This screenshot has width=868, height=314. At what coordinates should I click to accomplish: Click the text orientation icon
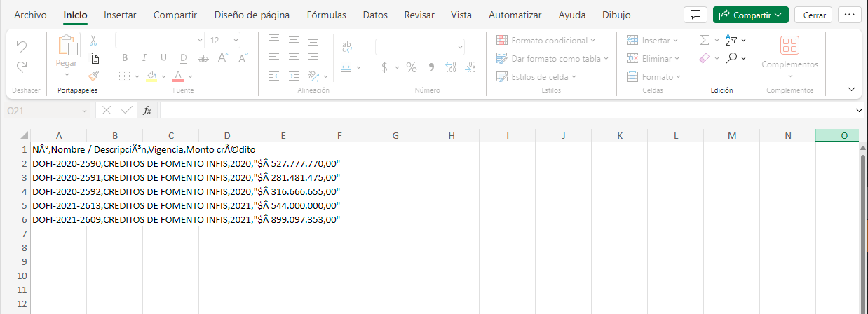pyautogui.click(x=314, y=76)
